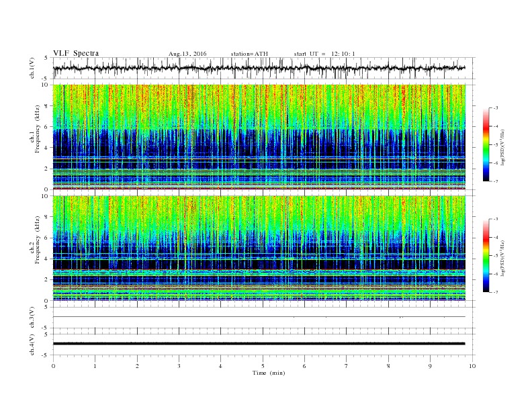Click the ch.1 PSD color scale bar
Screen dimensions: 532x411
pos(486,144)
